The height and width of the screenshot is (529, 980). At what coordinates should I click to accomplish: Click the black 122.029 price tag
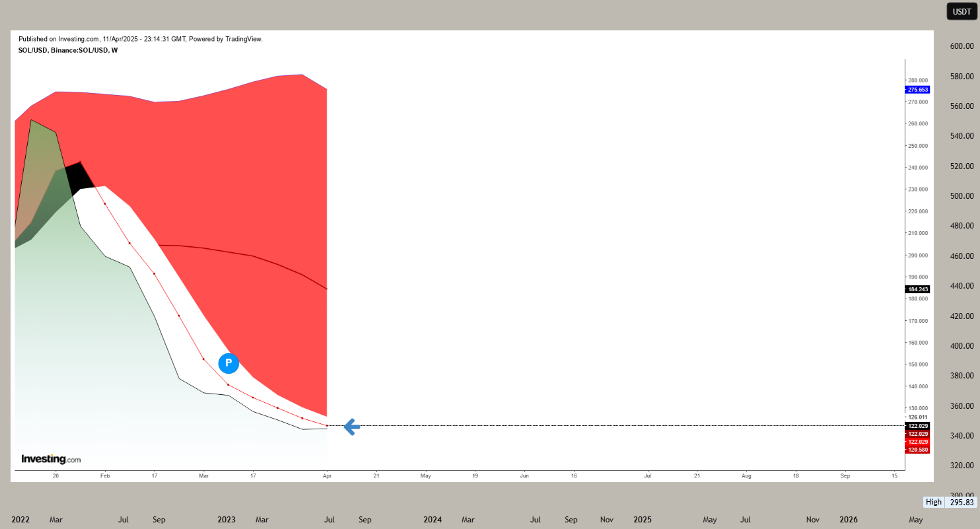point(917,426)
